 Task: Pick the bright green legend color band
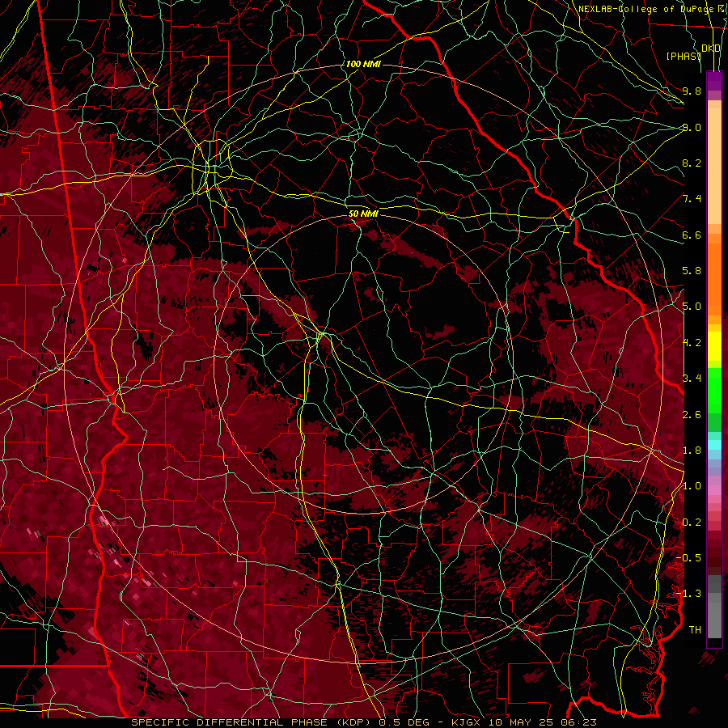coord(714,390)
